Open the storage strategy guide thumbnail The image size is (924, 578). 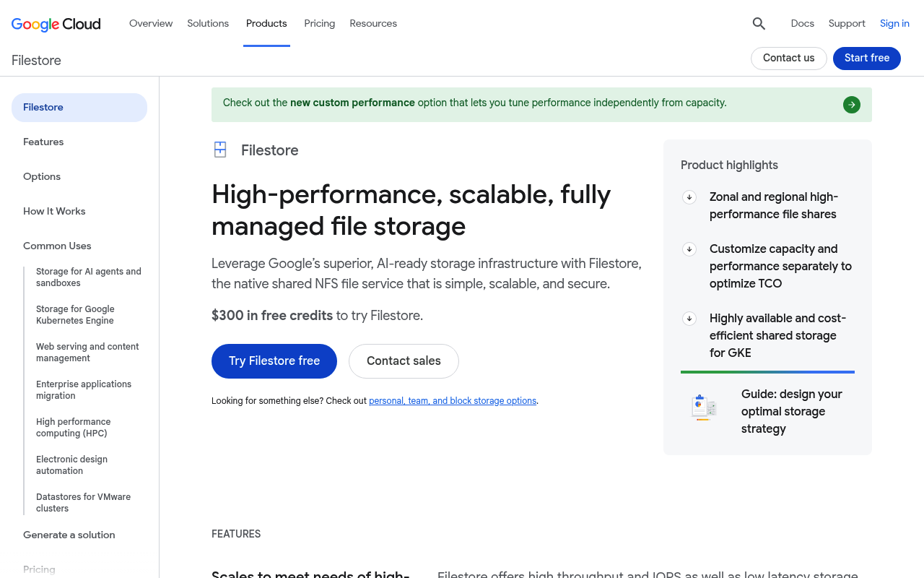point(704,407)
